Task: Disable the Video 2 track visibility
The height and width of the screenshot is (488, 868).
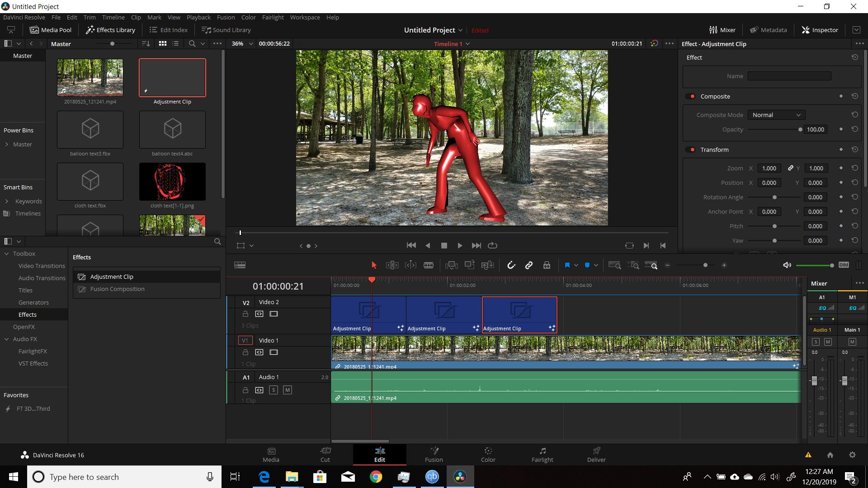Action: [x=274, y=314]
